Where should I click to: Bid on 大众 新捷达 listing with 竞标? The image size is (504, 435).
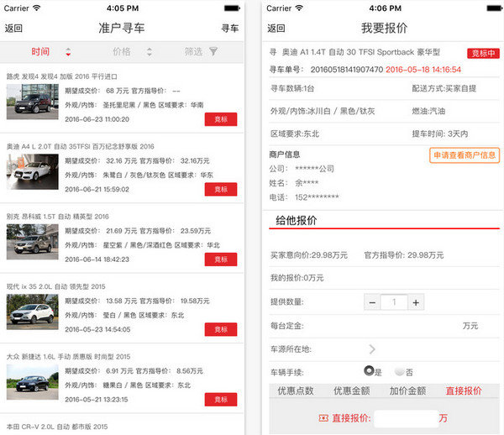coord(221,400)
